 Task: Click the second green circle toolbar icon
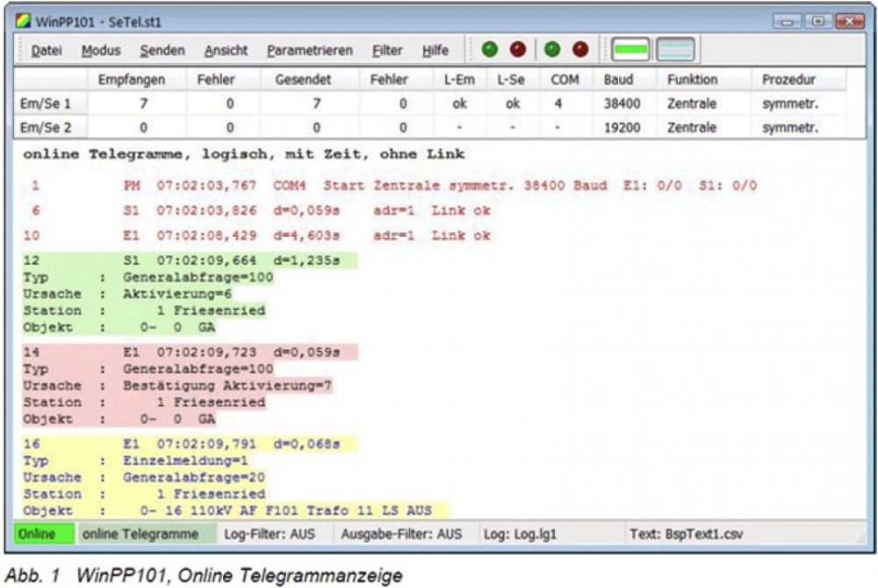coord(552,51)
